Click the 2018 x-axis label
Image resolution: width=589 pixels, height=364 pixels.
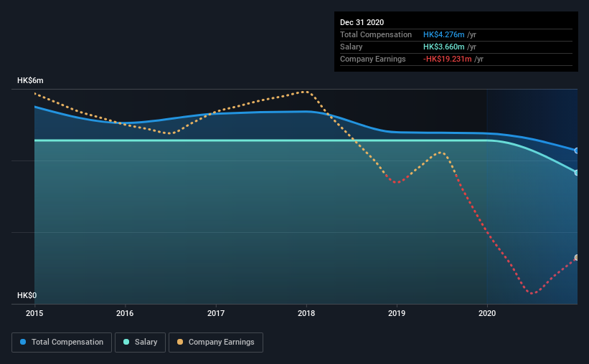[x=306, y=313]
